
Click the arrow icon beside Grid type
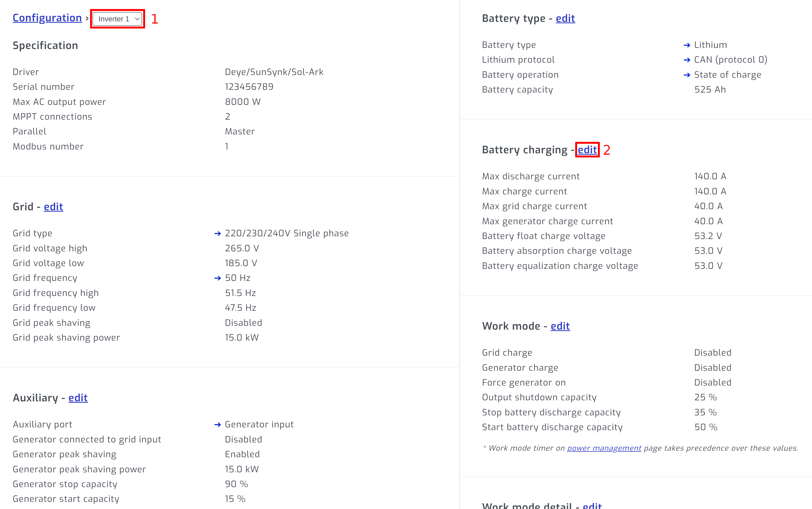(217, 233)
